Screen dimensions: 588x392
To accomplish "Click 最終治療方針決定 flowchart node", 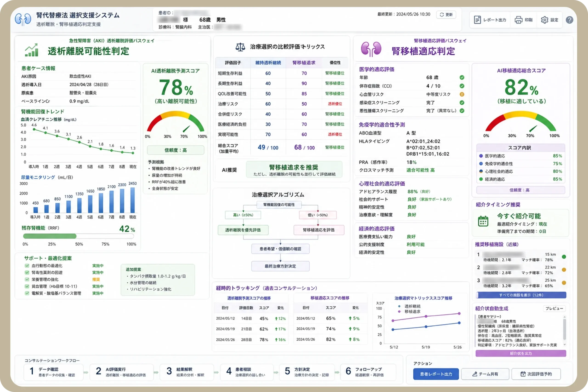I will [280, 266].
